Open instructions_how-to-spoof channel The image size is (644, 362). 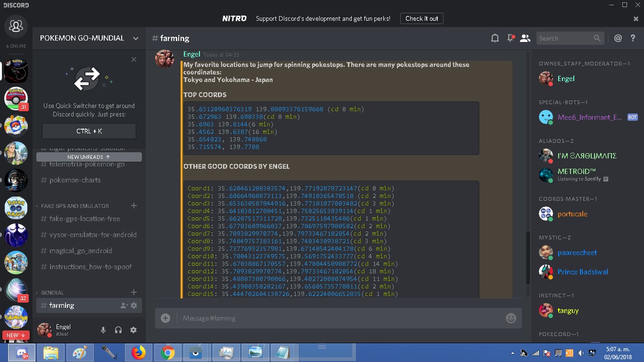click(89, 267)
